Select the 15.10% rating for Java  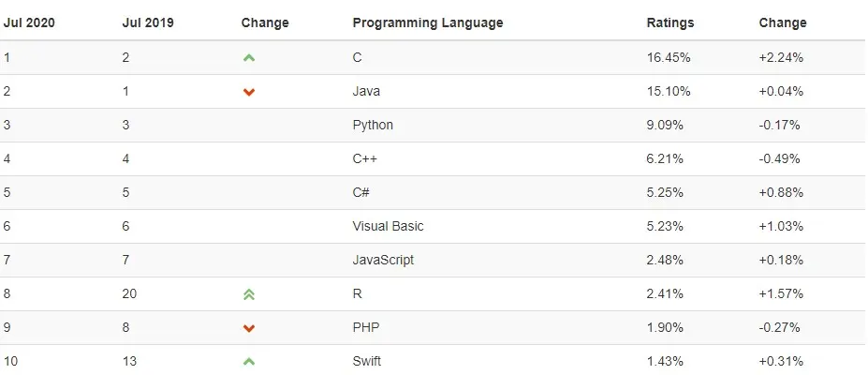point(669,91)
